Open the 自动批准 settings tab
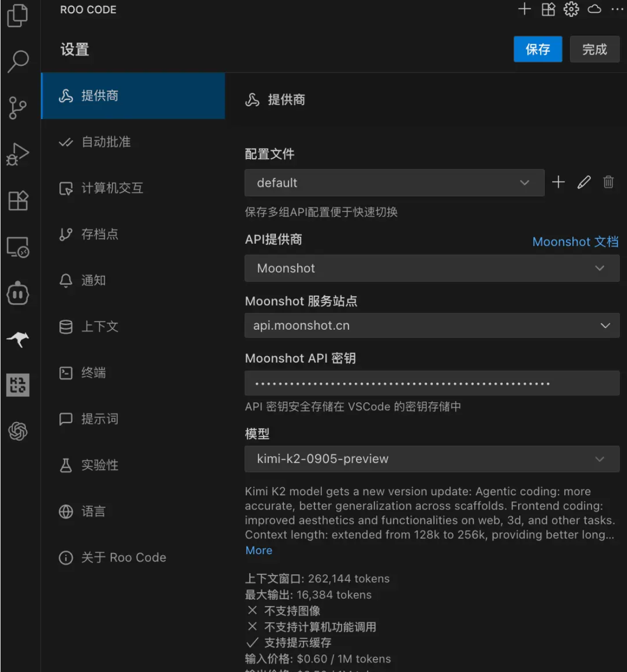627x672 pixels. pyautogui.click(x=133, y=142)
